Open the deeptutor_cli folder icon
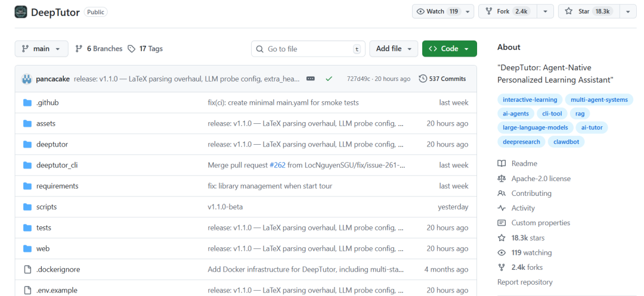This screenshot has width=644, height=296. point(27,165)
